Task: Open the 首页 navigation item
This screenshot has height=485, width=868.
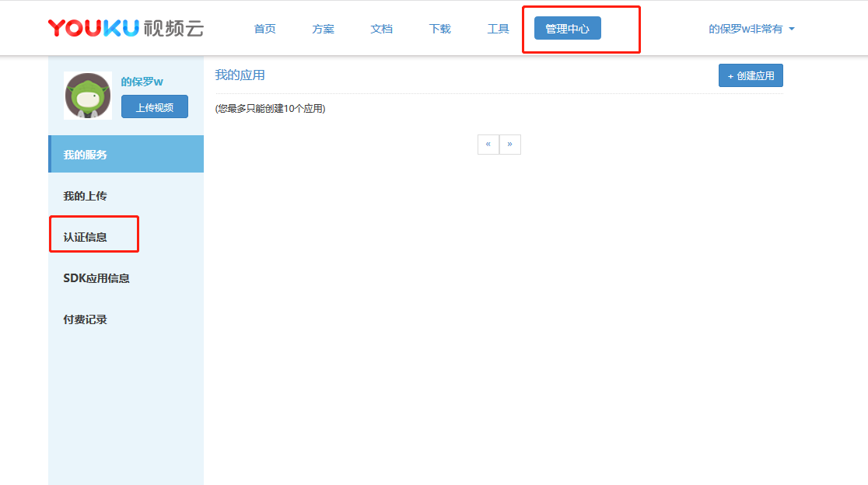Action: point(264,29)
